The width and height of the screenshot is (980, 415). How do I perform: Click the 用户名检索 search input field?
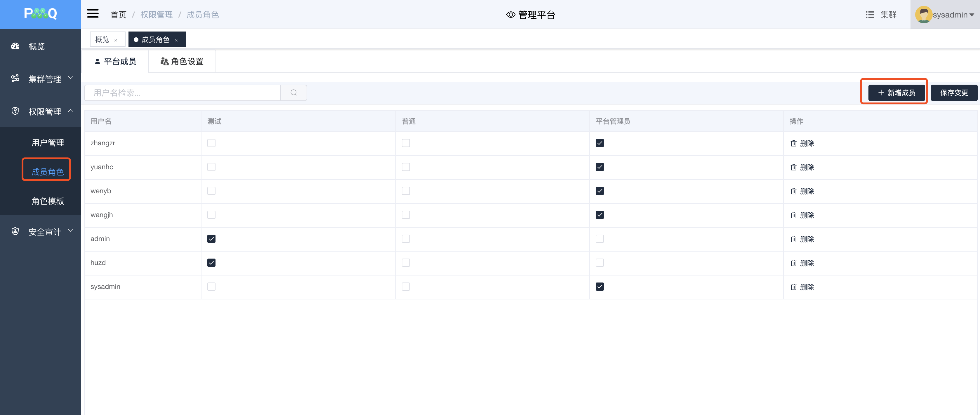point(183,93)
